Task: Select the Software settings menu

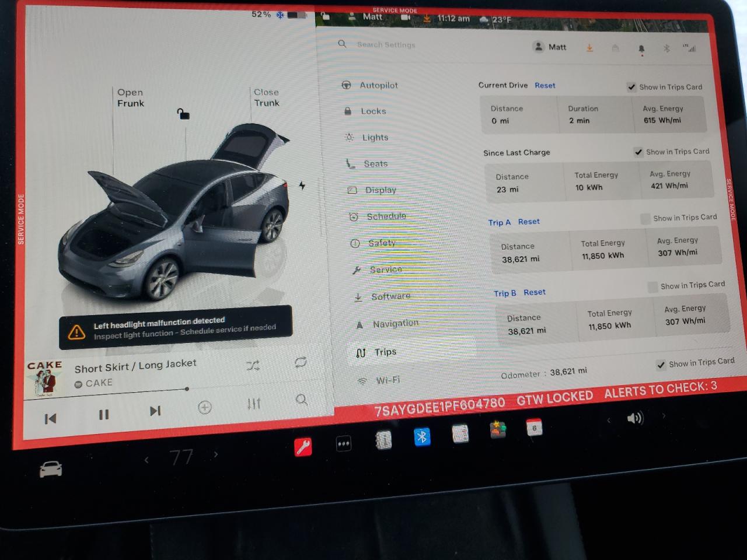Action: [390, 296]
